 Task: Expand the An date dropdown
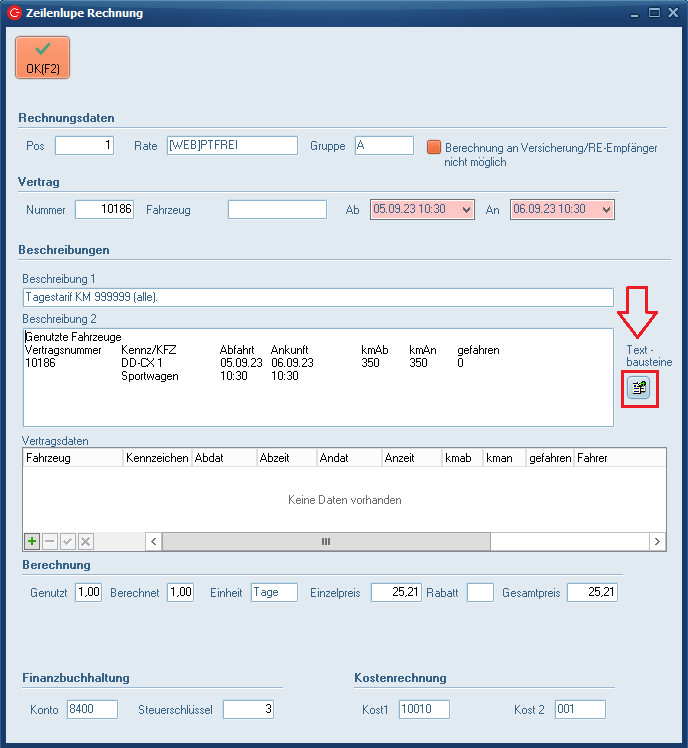click(607, 209)
